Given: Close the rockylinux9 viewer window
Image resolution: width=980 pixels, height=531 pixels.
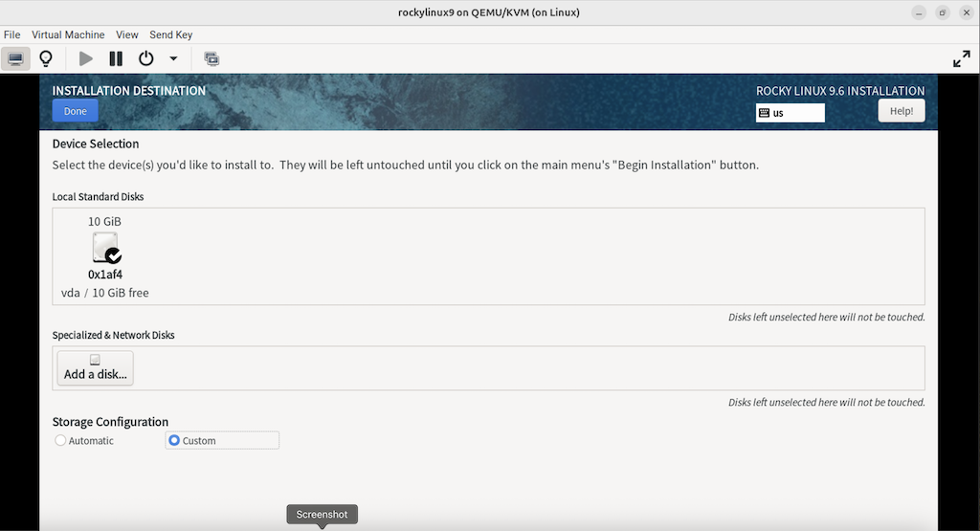Looking at the screenshot, I should coord(967,12).
